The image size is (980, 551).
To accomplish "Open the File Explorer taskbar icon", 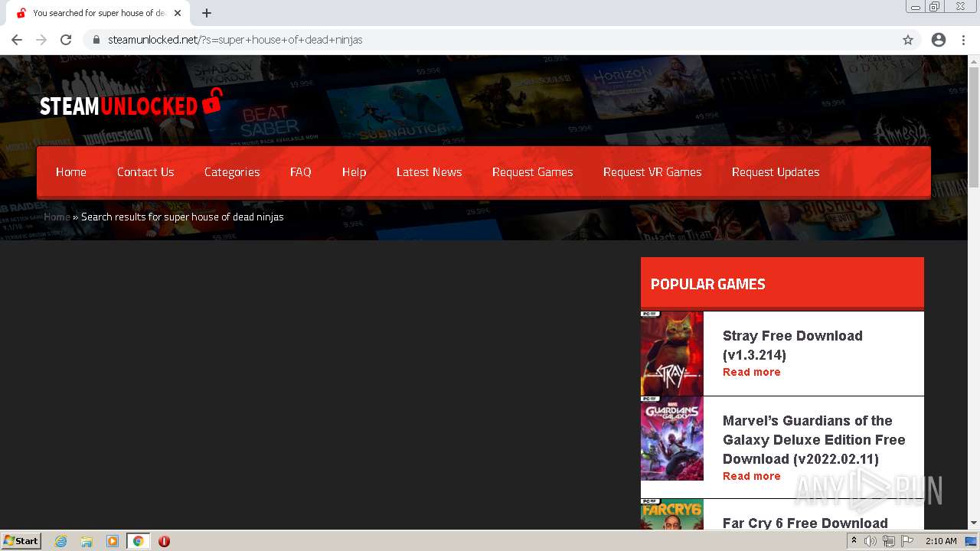I will pos(87,541).
